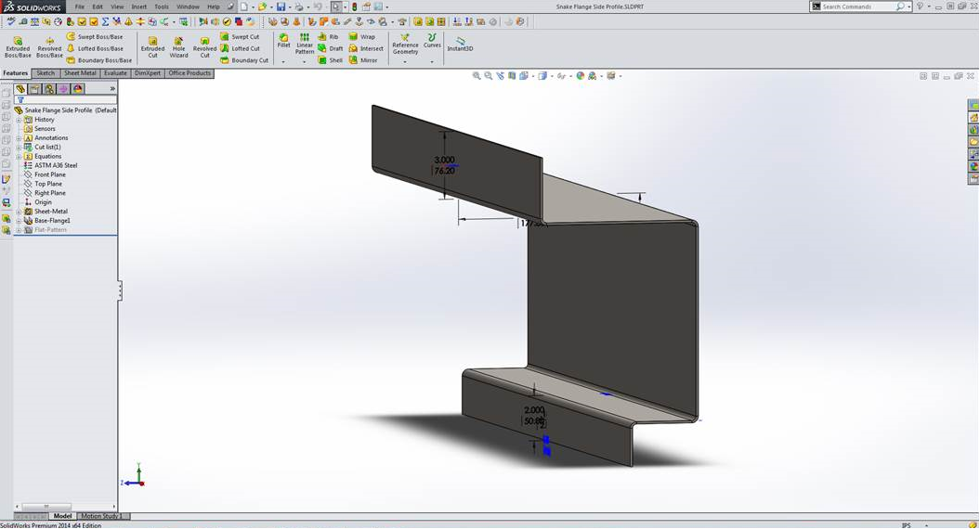980x529 pixels.
Task: Select the Swept Cut tool
Action: click(x=240, y=37)
